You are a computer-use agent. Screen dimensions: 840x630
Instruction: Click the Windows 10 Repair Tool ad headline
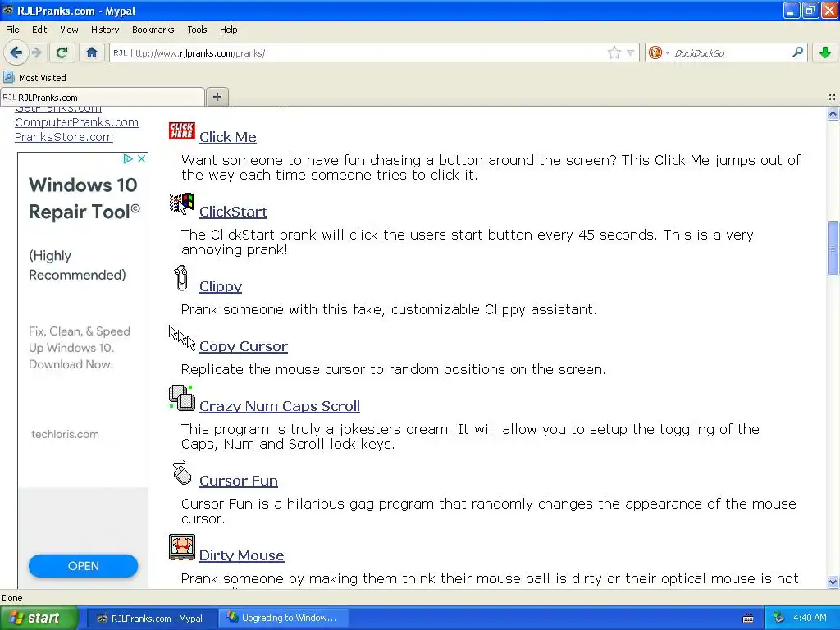(x=84, y=199)
